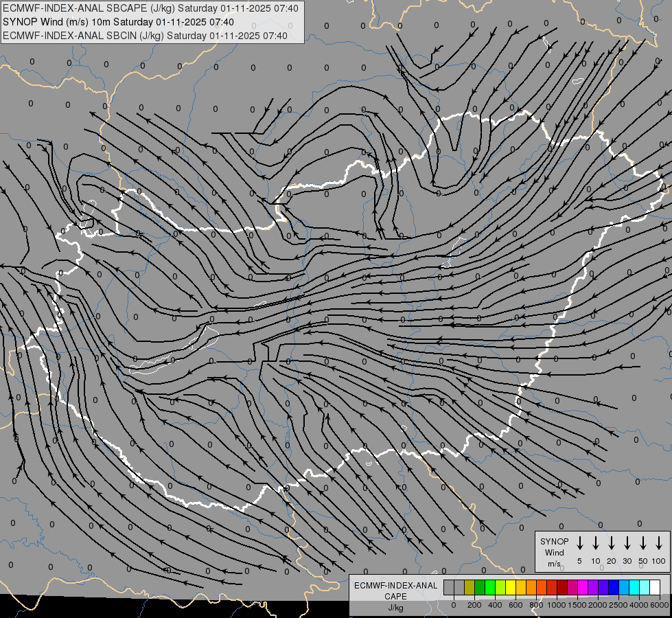Select the pure blue CAPE swatch

coord(614,587)
